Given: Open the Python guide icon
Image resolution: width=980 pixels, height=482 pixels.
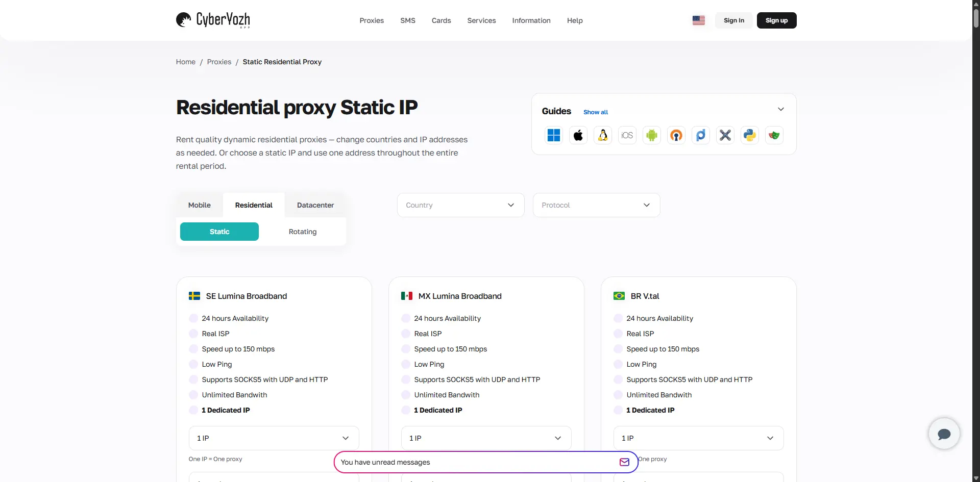Looking at the screenshot, I should click(x=750, y=135).
